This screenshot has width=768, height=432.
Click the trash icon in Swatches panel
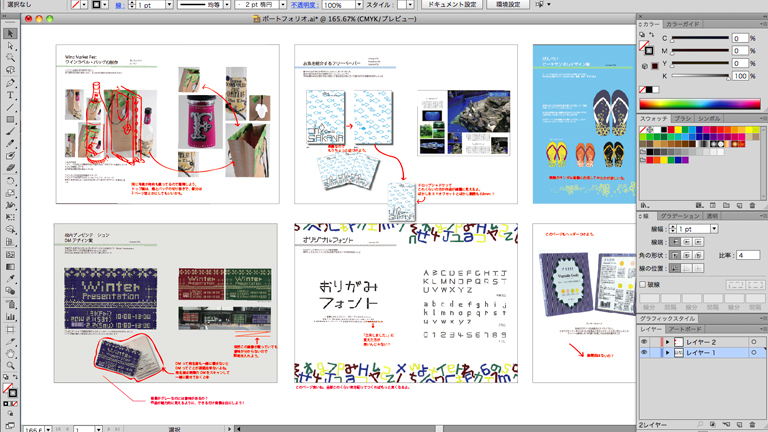[752, 205]
